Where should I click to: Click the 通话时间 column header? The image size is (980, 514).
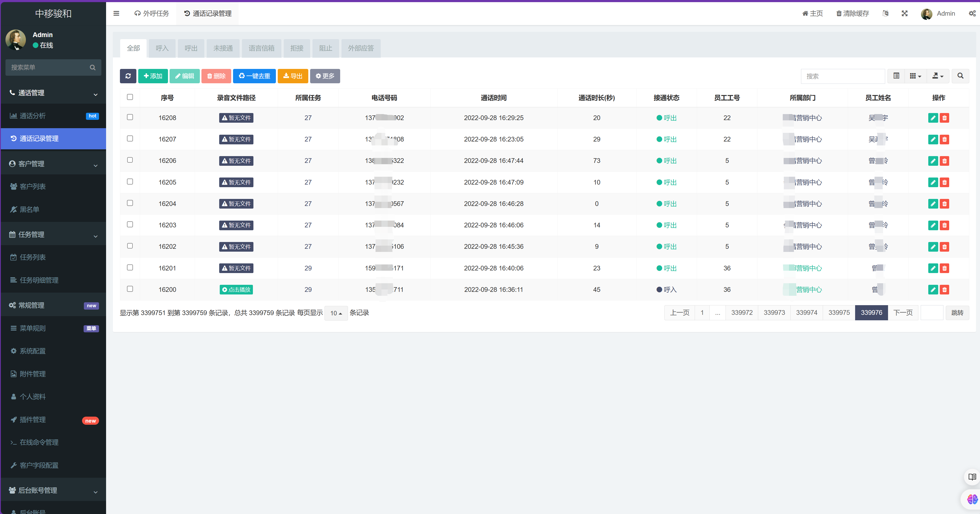pyautogui.click(x=494, y=98)
